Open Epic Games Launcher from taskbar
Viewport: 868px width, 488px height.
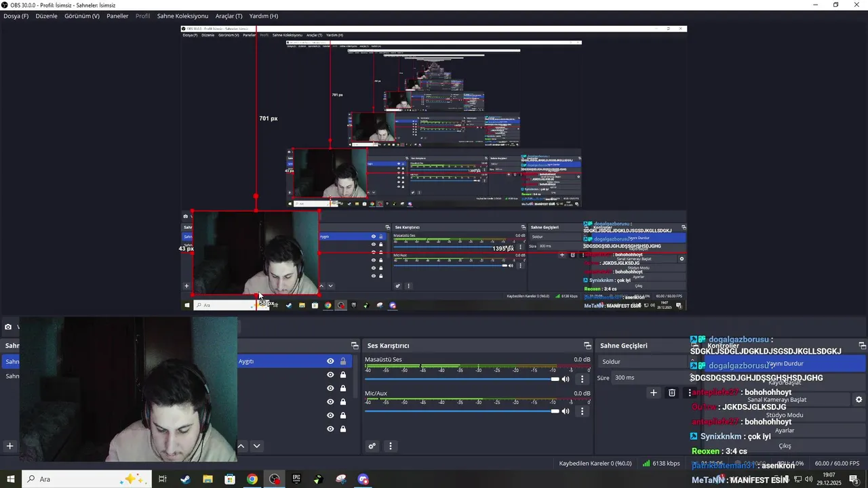pyautogui.click(x=296, y=479)
